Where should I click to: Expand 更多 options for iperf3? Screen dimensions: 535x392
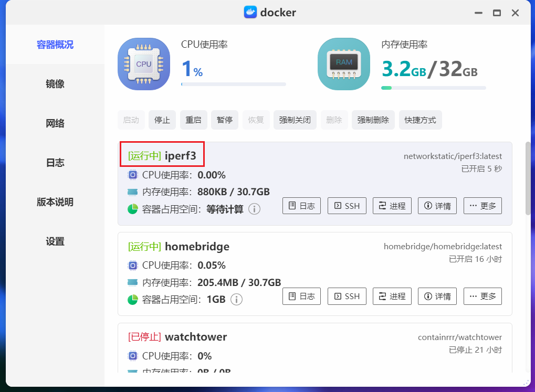pyautogui.click(x=483, y=206)
